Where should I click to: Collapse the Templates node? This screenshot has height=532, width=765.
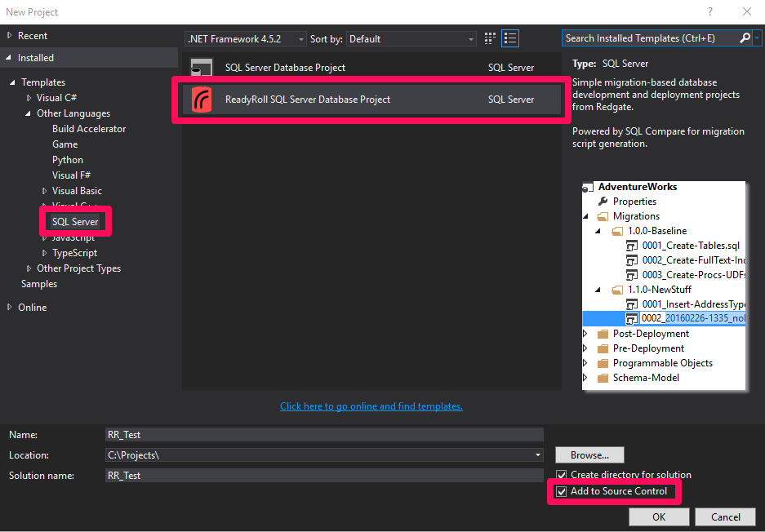pos(13,82)
